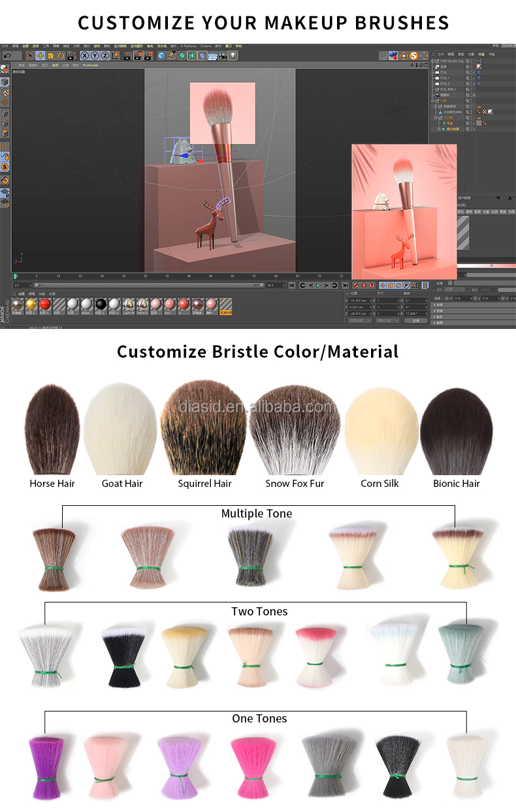
Task: Toggle visibility dots of 背景 object
Action: click(472, 67)
